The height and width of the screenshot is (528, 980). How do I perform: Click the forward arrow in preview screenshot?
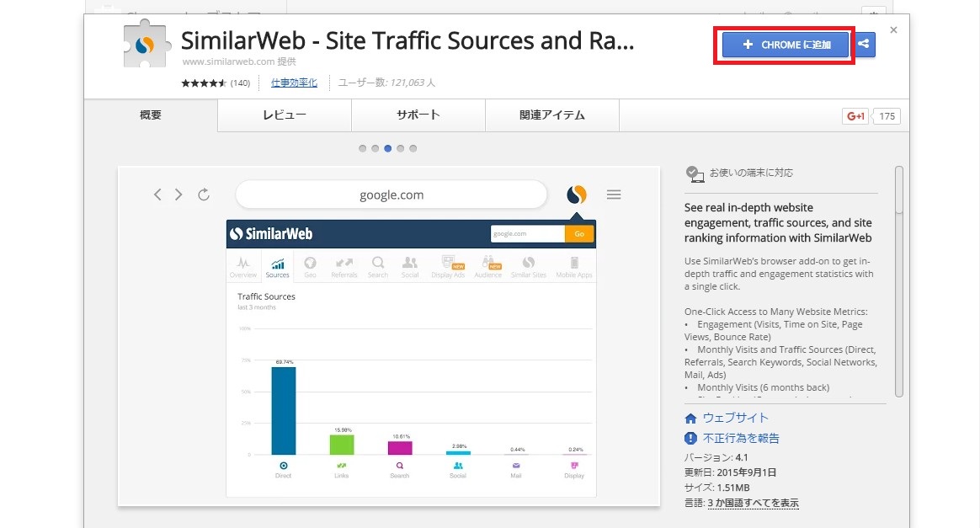(178, 195)
